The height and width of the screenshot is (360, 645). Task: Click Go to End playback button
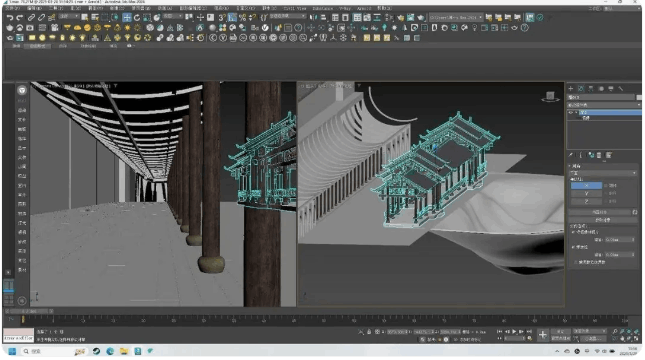[529, 332]
